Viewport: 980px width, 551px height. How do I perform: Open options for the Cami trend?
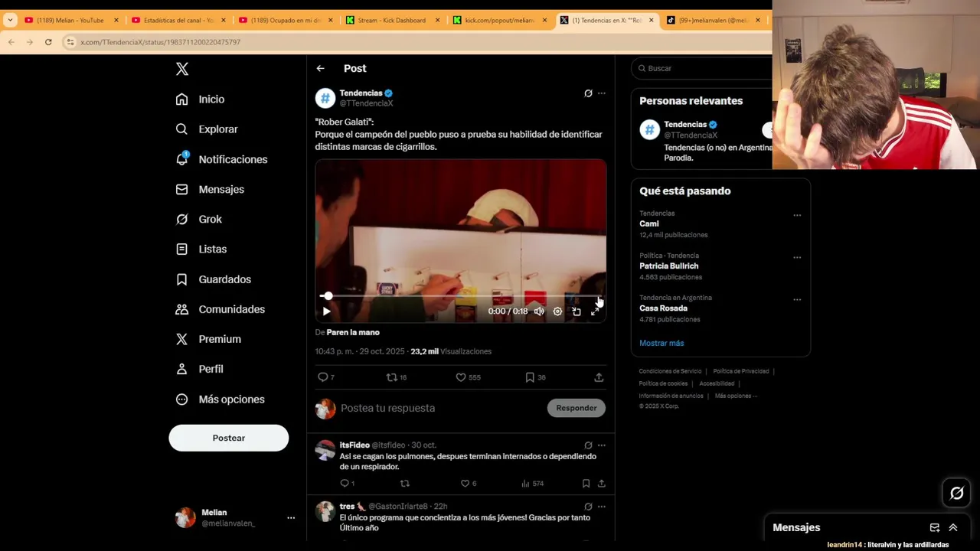(x=797, y=215)
